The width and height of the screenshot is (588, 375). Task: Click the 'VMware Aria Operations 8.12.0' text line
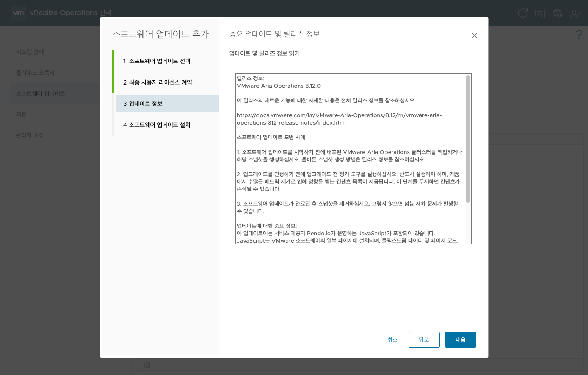pyautogui.click(x=279, y=86)
